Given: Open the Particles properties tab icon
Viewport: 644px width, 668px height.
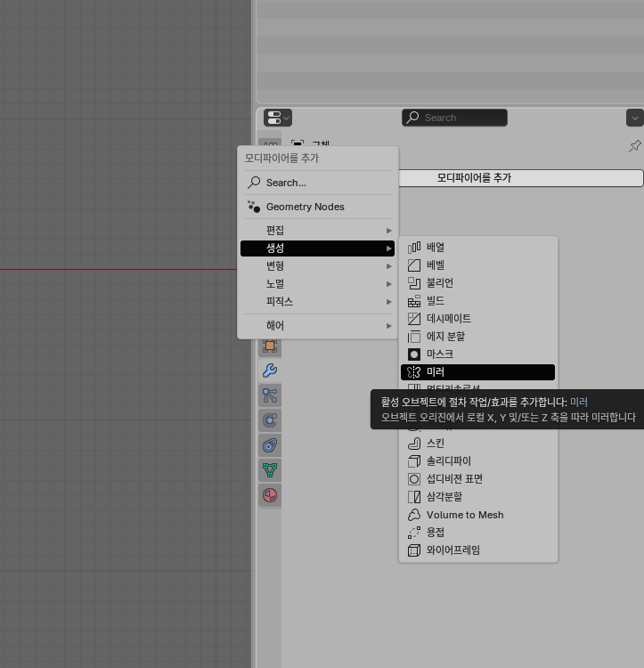Looking at the screenshot, I should tap(270, 395).
